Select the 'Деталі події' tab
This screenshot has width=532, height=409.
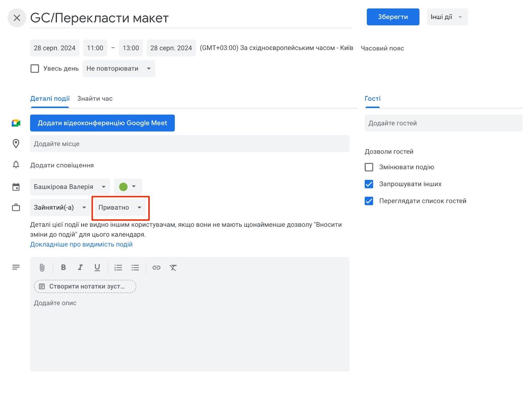click(x=50, y=99)
